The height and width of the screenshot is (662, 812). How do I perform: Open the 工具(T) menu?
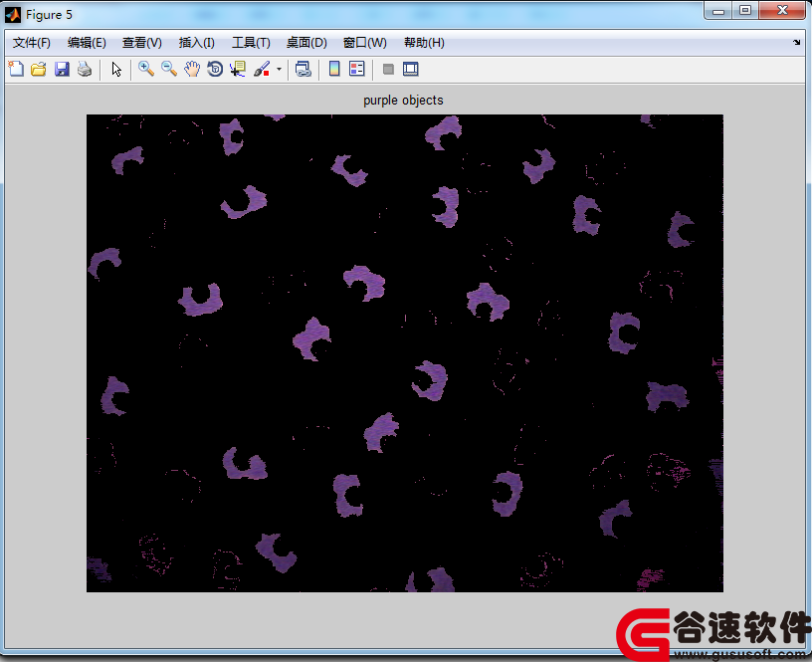pos(251,43)
